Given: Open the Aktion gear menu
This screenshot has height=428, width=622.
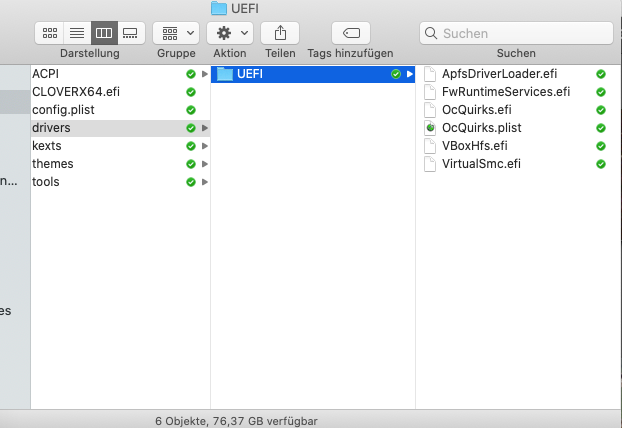Looking at the screenshot, I should [x=230, y=33].
